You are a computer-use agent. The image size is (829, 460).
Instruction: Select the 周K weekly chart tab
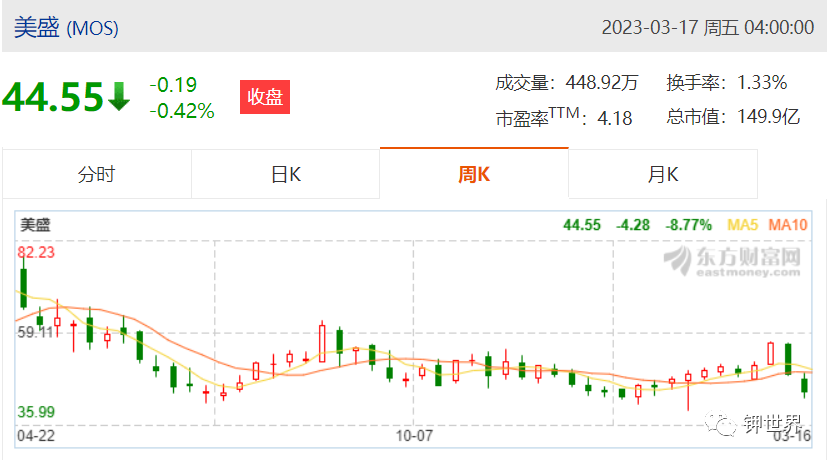(x=474, y=174)
